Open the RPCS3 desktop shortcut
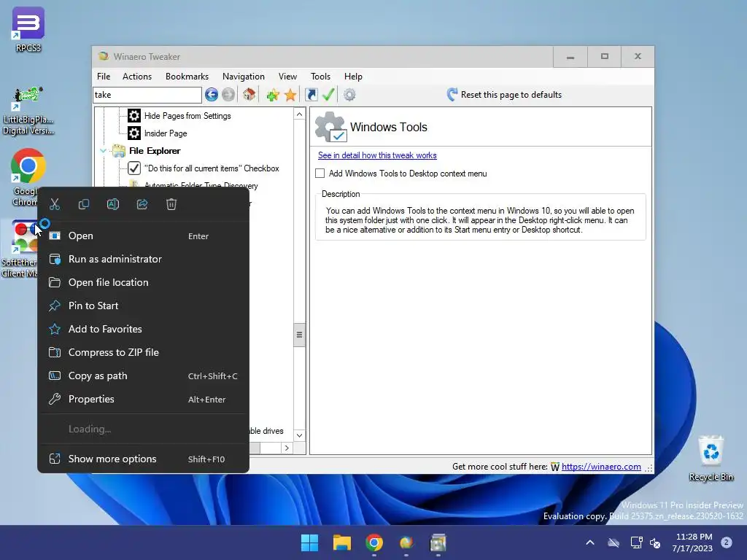Viewport: 747px width, 560px height. (x=28, y=29)
